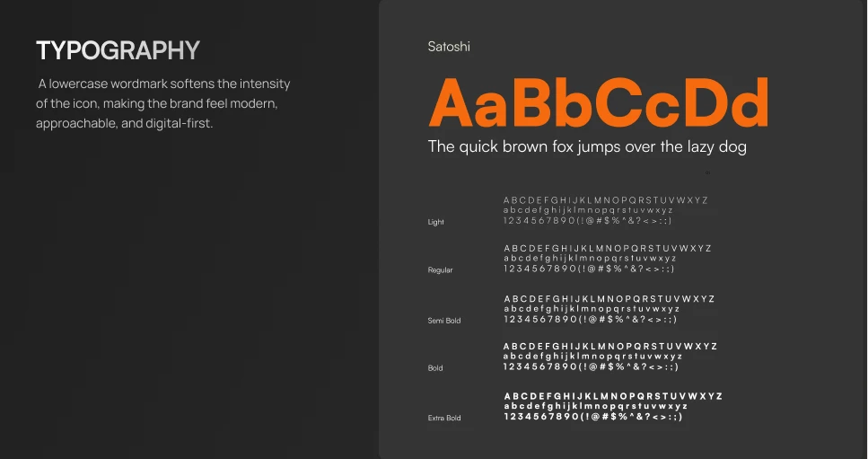Click the Extra Bold uppercase alphabet row
This screenshot has width=868, height=459.
click(612, 396)
